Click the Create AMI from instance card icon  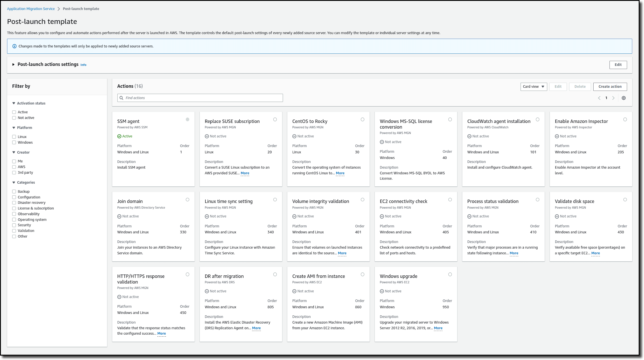(x=363, y=274)
